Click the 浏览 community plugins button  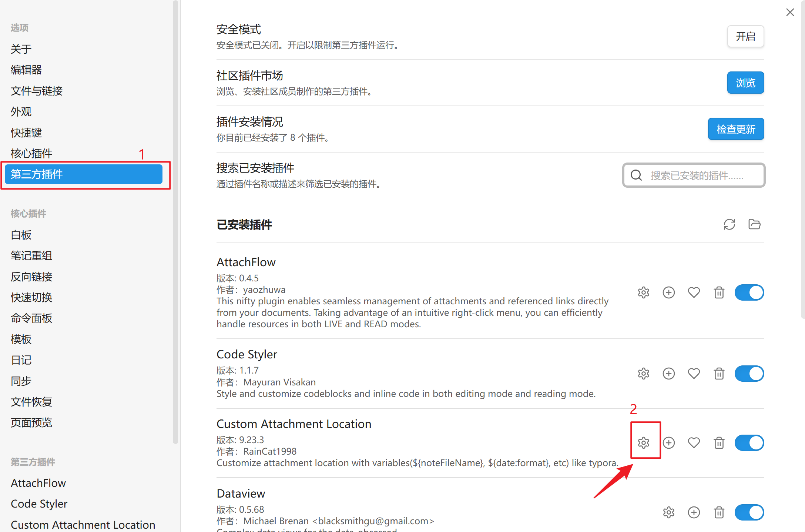[x=745, y=83]
